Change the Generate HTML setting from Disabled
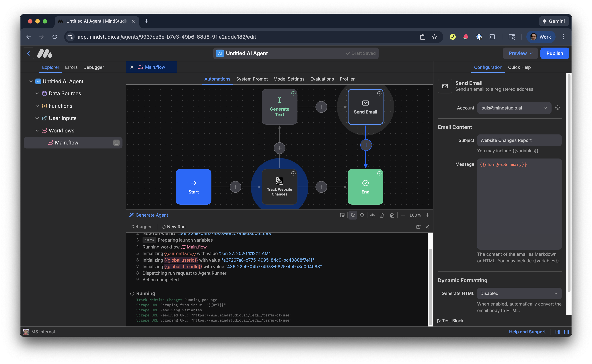The width and height of the screenshot is (592, 364). [x=519, y=293]
